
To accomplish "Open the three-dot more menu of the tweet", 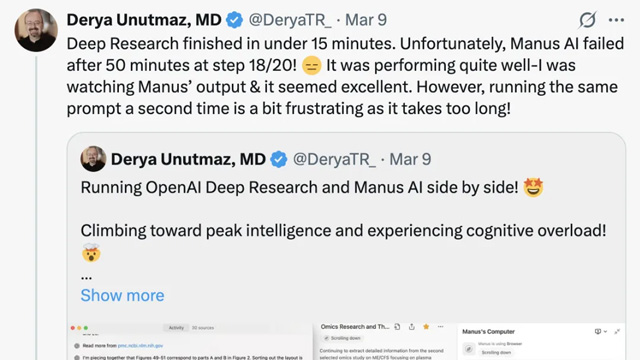I will click(x=616, y=20).
